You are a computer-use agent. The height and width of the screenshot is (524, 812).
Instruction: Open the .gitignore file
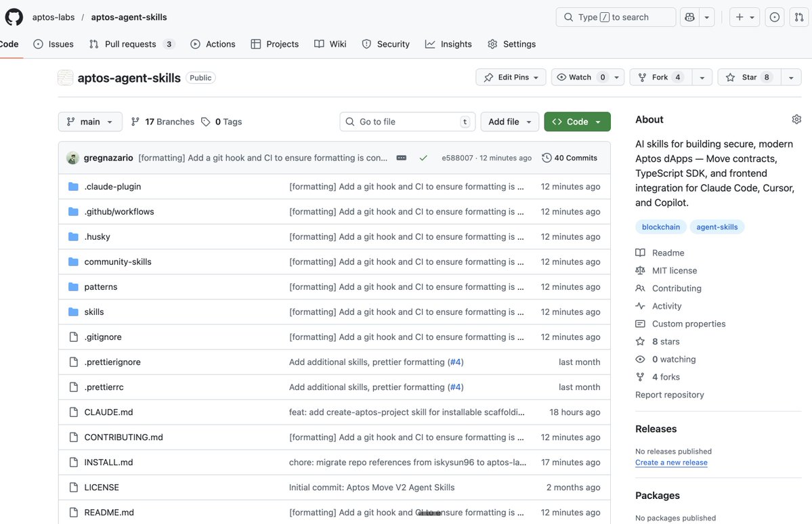tap(103, 337)
